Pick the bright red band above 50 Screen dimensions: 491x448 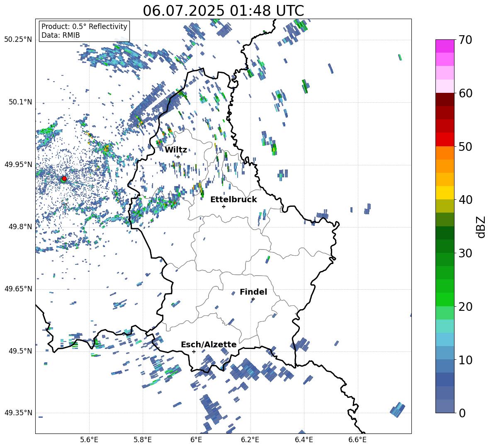point(445,139)
